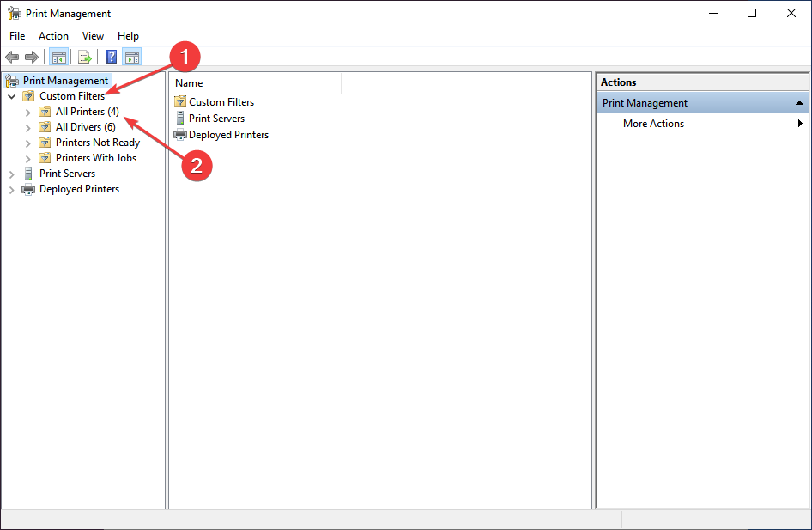Select All Printers (4) in tree
The width and height of the screenshot is (812, 530).
tap(88, 112)
